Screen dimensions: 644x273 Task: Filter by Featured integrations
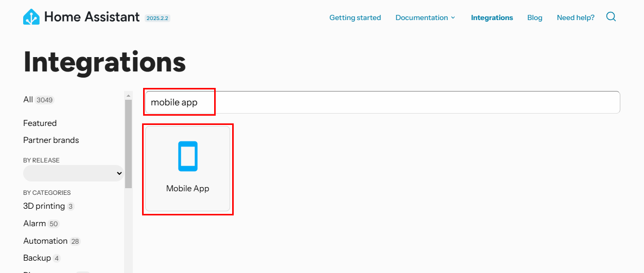[40, 123]
